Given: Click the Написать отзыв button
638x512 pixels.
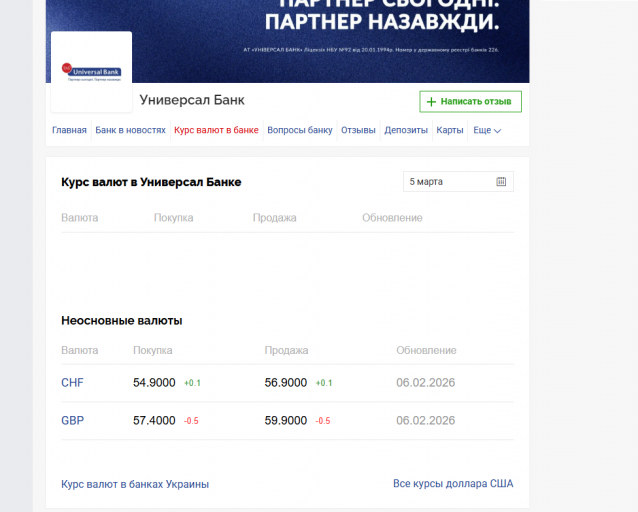Looking at the screenshot, I should [470, 101].
